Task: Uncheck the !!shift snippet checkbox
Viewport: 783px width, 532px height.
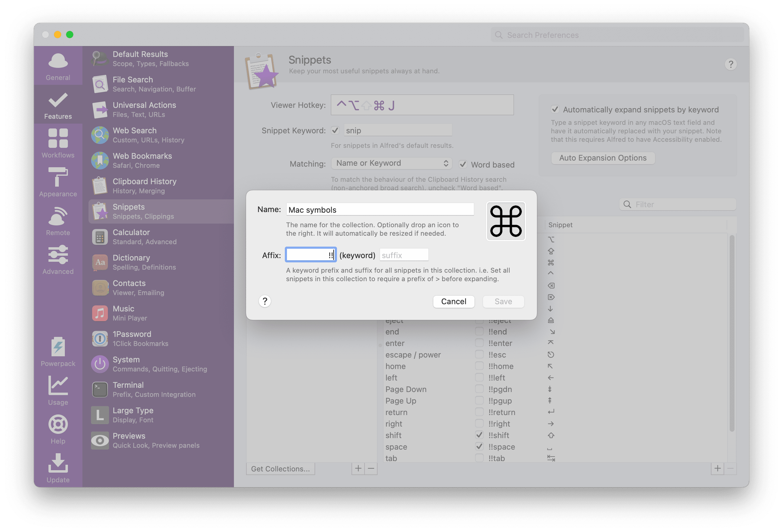Action: [x=479, y=435]
